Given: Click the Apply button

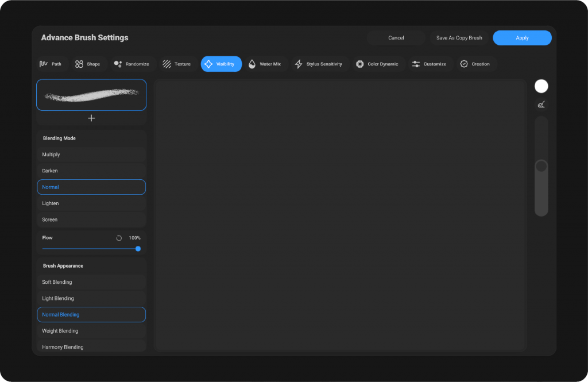Looking at the screenshot, I should tap(522, 38).
